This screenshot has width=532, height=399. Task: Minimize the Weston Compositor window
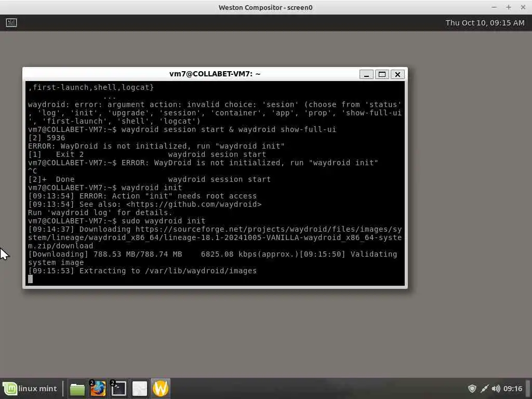(x=494, y=7)
